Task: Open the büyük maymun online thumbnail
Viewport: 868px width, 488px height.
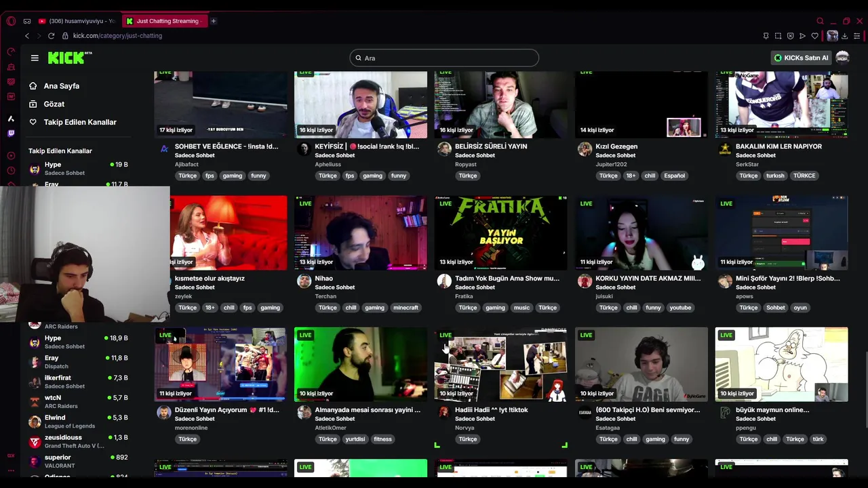Action: (x=781, y=365)
